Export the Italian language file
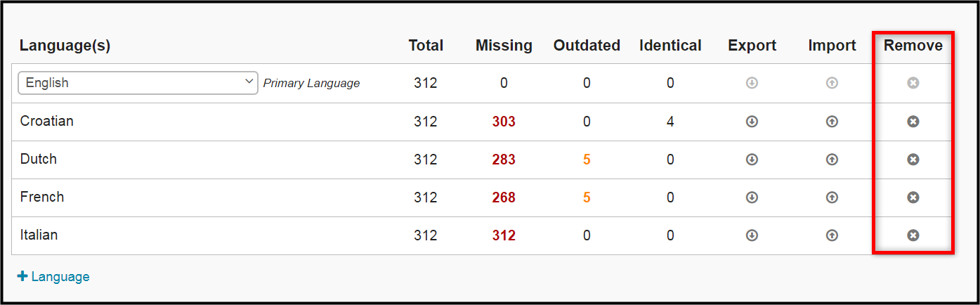 752,235
